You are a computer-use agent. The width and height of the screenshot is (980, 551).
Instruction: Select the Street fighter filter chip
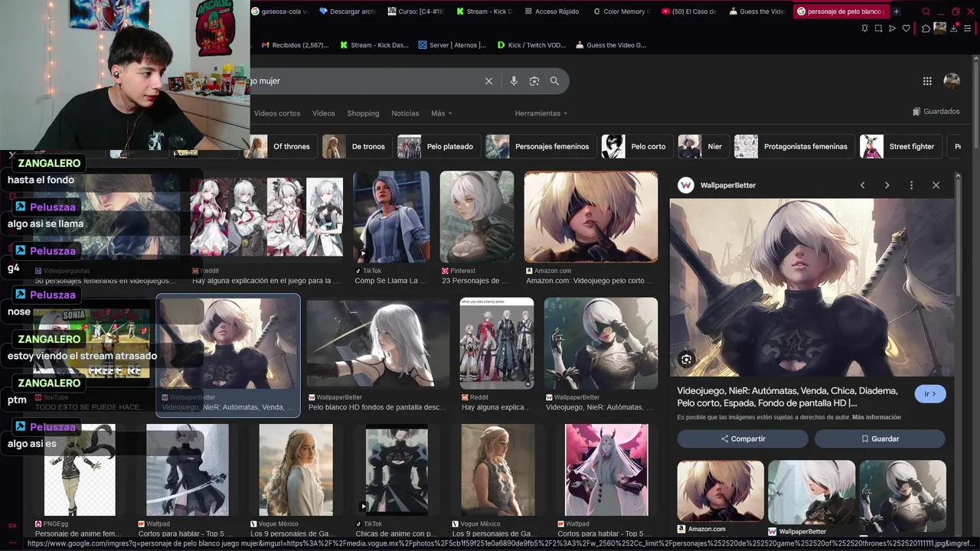(x=900, y=146)
